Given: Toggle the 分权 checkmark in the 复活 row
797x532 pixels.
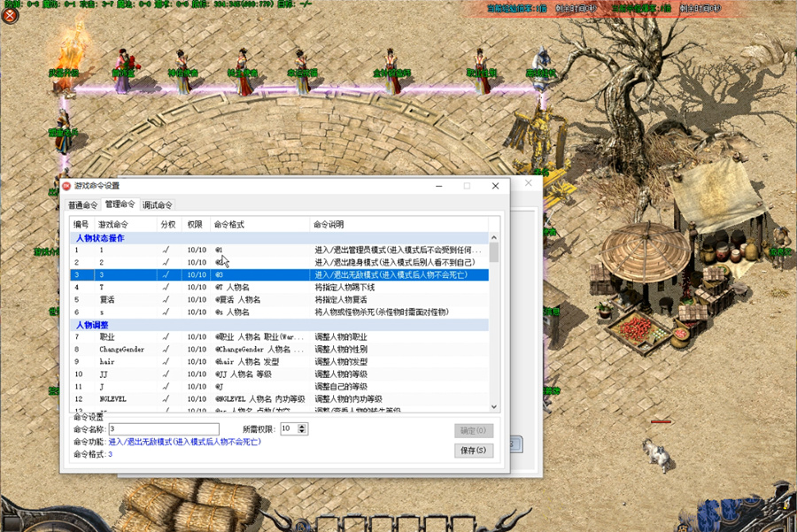Looking at the screenshot, I should (x=166, y=300).
